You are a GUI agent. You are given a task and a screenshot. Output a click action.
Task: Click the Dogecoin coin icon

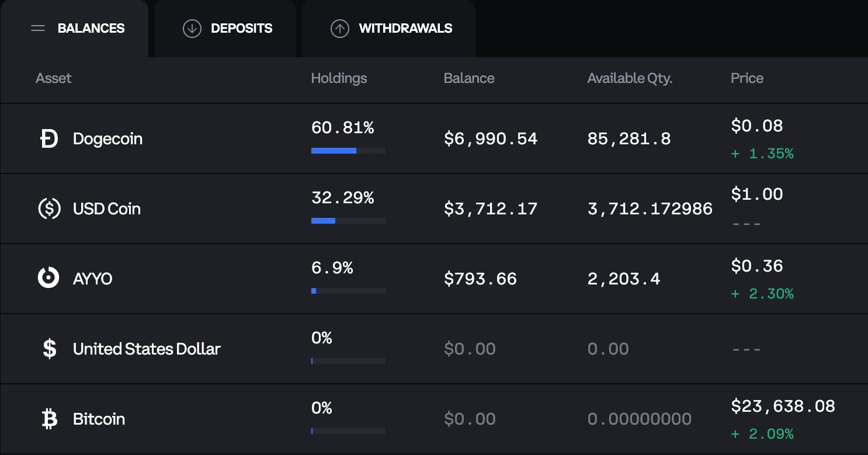pos(49,139)
